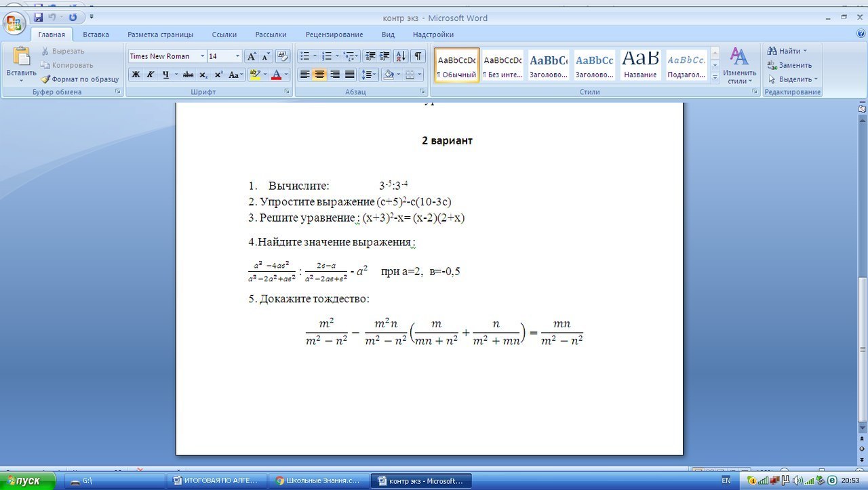The image size is (868, 490).
Task: Open the Буфер обмена clipboard pane launcher
Action: 118,91
